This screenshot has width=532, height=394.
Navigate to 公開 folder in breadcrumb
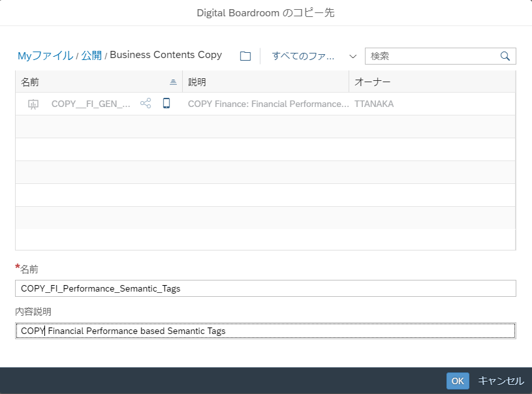91,55
